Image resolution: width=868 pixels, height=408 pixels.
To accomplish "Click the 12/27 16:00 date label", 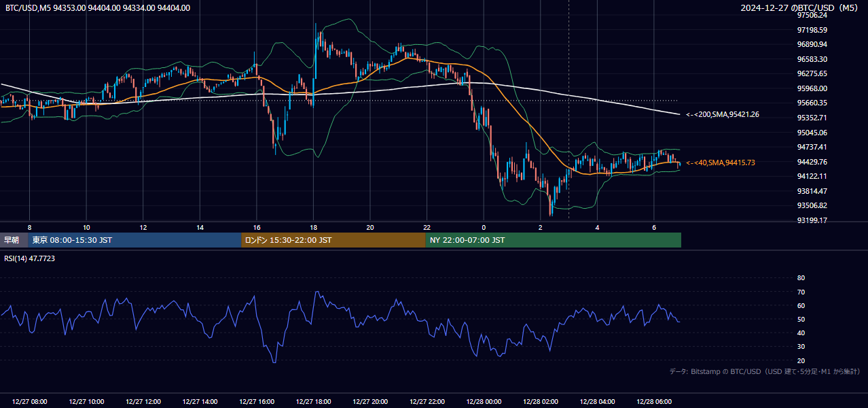I will [x=257, y=402].
